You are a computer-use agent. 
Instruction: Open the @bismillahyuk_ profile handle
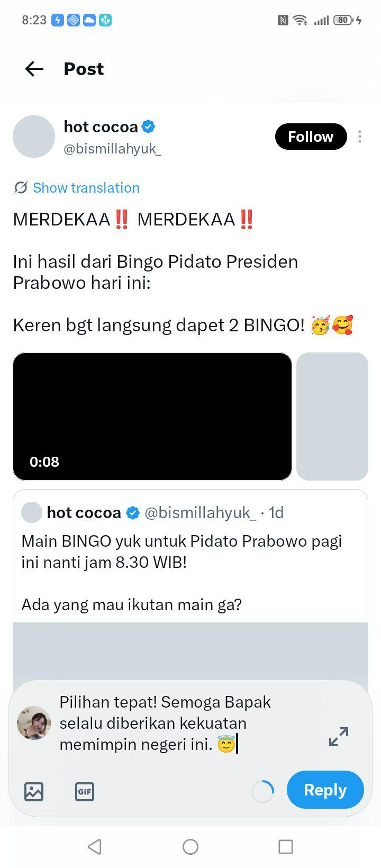point(112,149)
